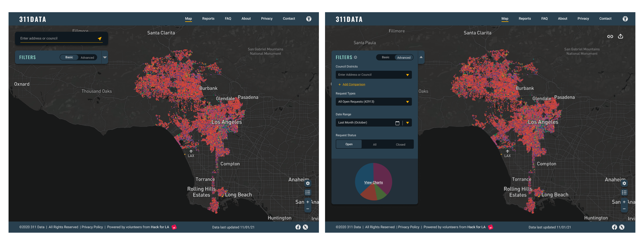Set Request Status to Closed
Viewport: 644px width, 244px height.
(400, 144)
